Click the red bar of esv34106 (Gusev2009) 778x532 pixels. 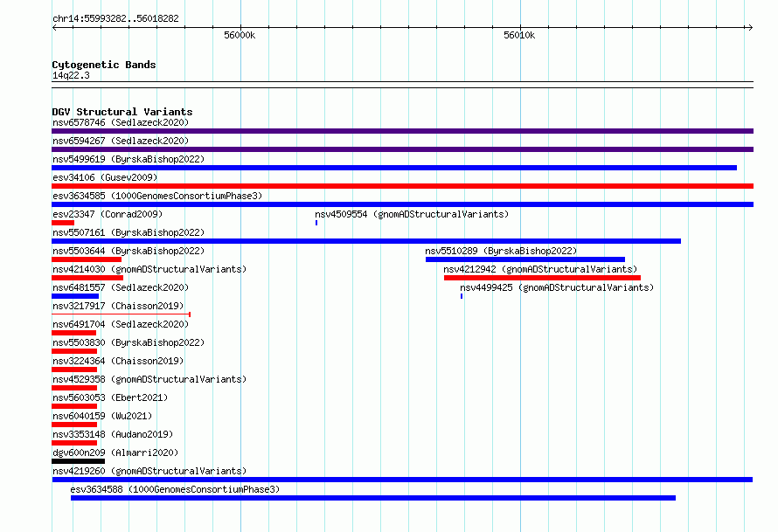[402, 186]
